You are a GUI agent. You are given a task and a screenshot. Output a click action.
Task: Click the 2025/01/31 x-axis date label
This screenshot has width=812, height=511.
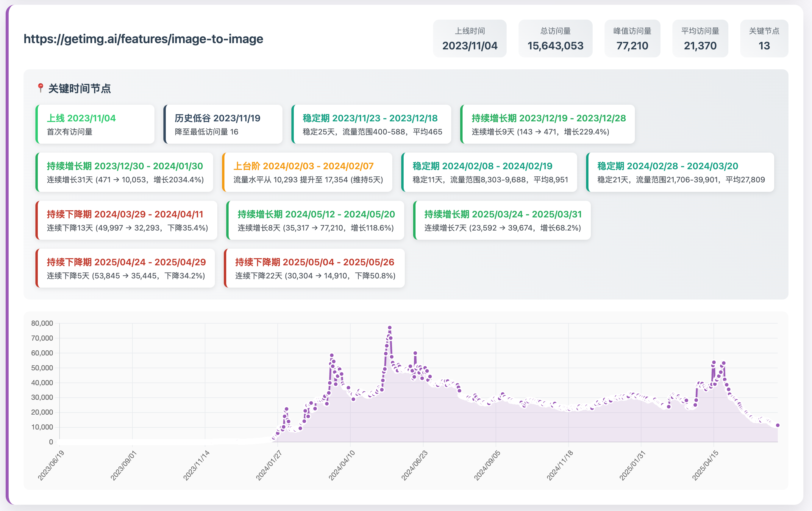pyautogui.click(x=632, y=465)
